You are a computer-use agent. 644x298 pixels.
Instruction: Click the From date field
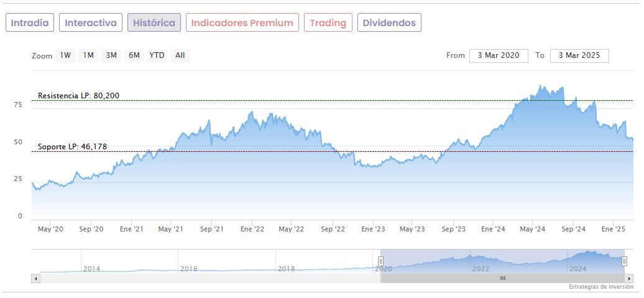tap(499, 55)
